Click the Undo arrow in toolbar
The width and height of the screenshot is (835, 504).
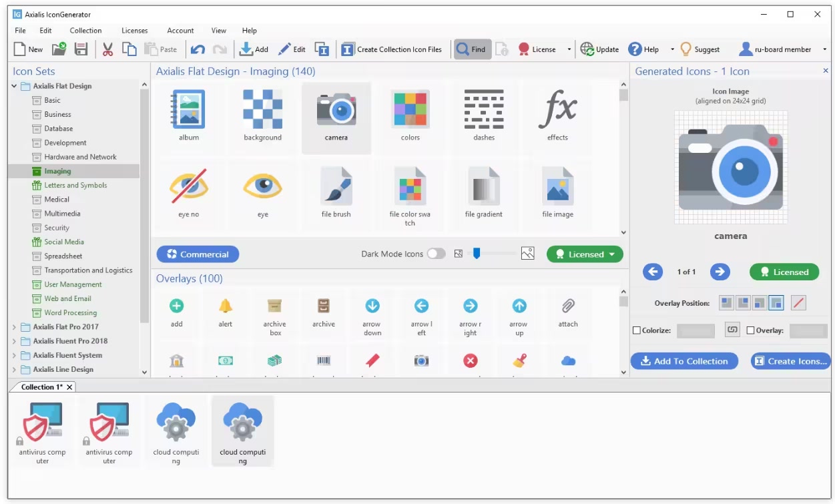click(198, 49)
